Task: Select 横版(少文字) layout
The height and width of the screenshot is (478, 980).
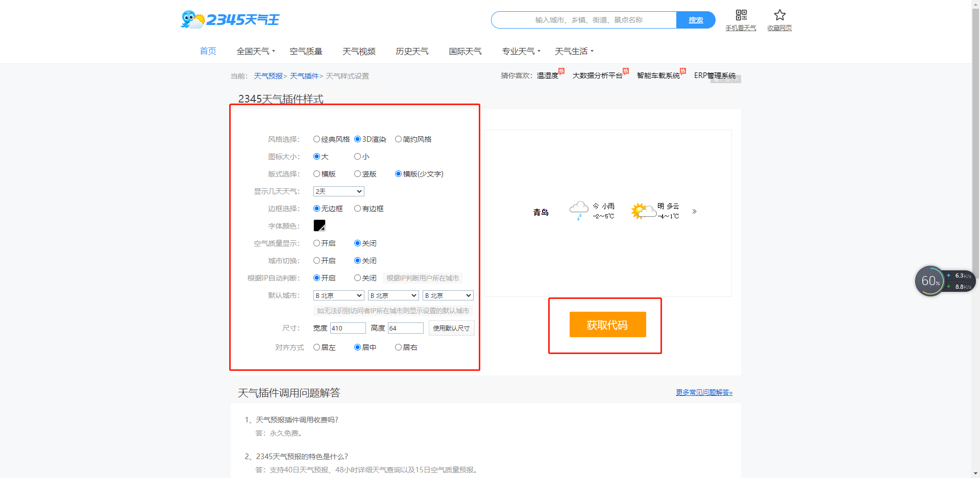Action: click(x=398, y=174)
